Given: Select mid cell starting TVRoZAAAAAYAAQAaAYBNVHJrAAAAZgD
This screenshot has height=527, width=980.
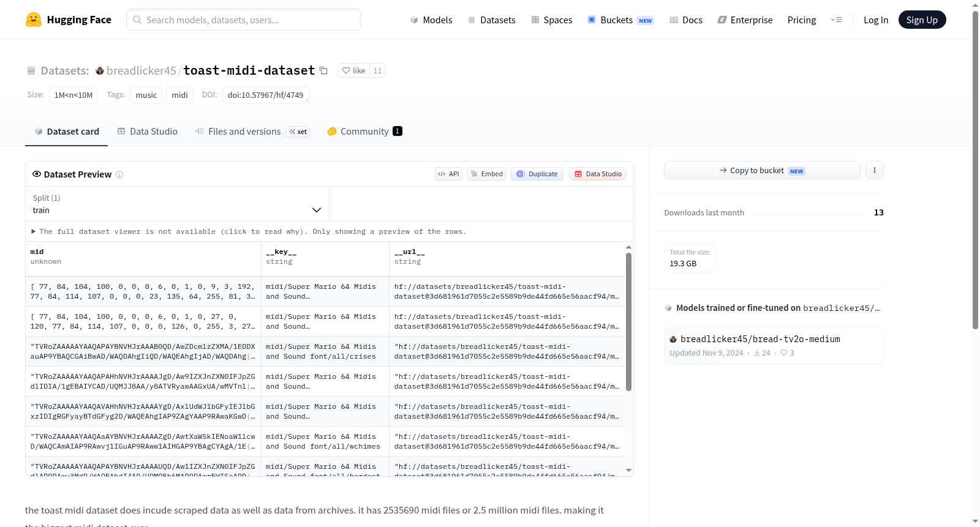Looking at the screenshot, I should coord(143,441).
